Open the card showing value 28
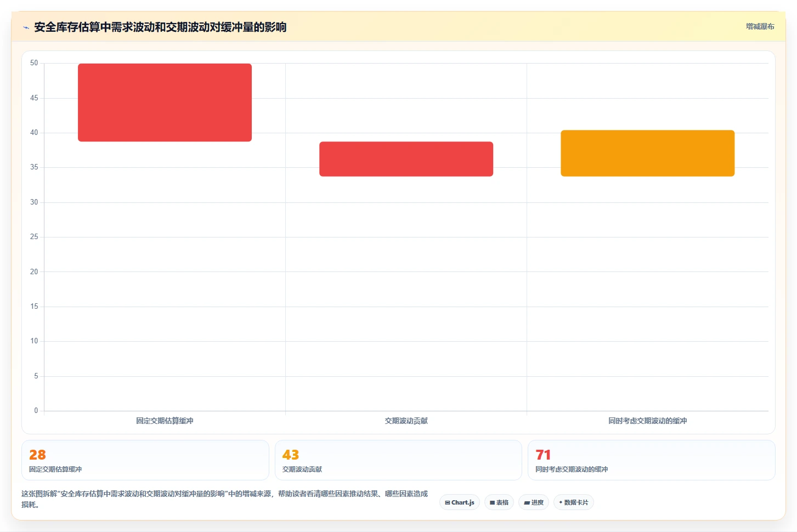 [145, 460]
